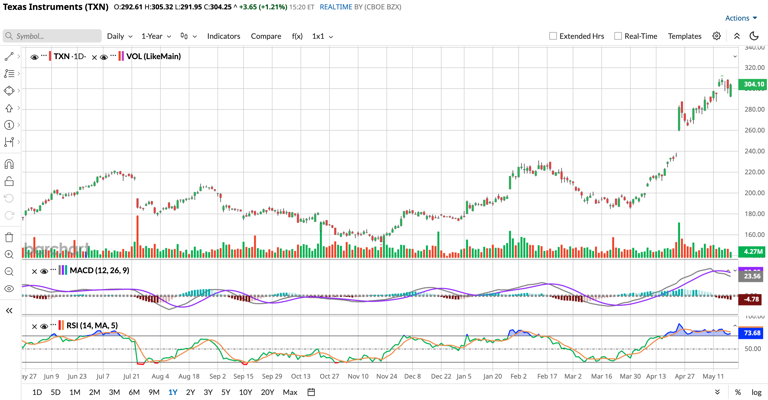Open the Daily frequency dropdown
This screenshot has height=400, width=768.
point(120,36)
